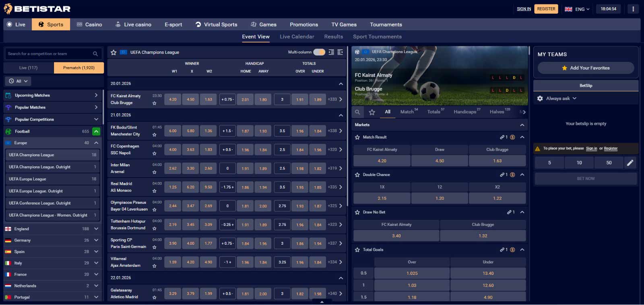Favorite the Double Chance market
Screen dimensions: 644x305
pos(357,175)
